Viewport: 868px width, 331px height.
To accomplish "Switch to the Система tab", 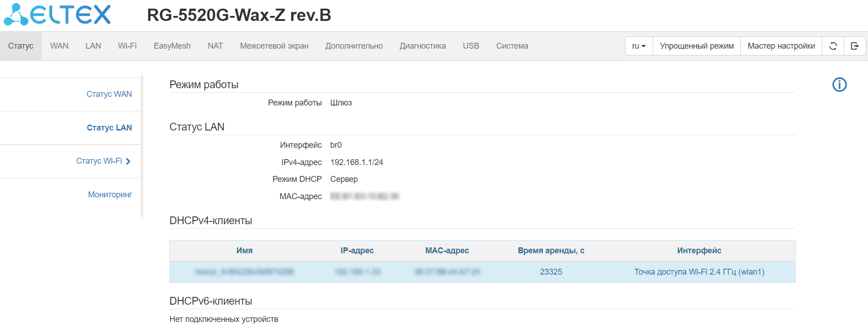I will click(x=512, y=46).
